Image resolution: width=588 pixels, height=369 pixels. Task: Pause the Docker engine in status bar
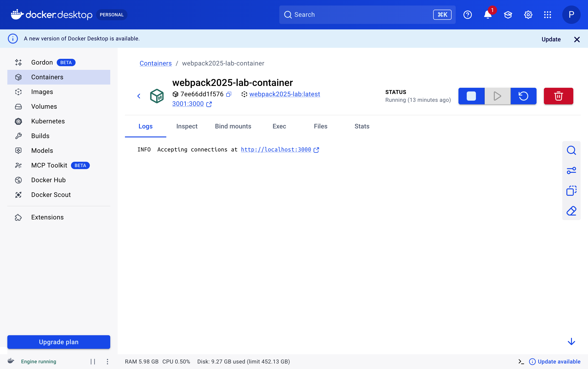93,361
